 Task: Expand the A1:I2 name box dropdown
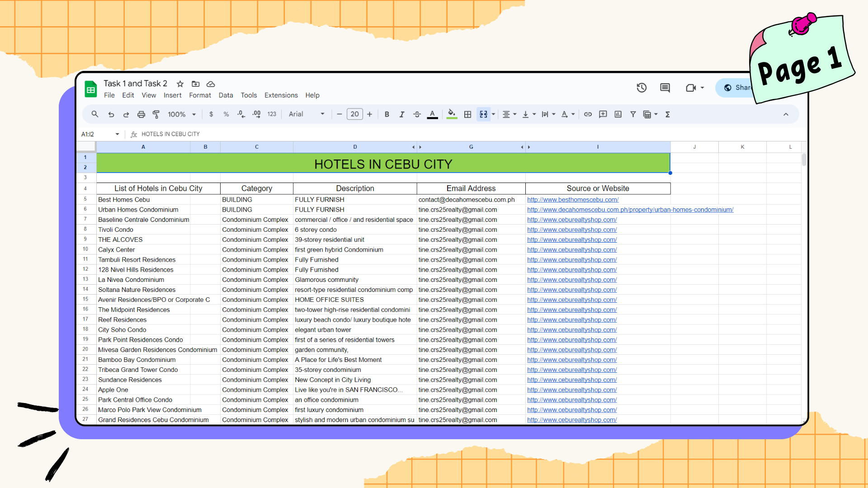point(117,134)
